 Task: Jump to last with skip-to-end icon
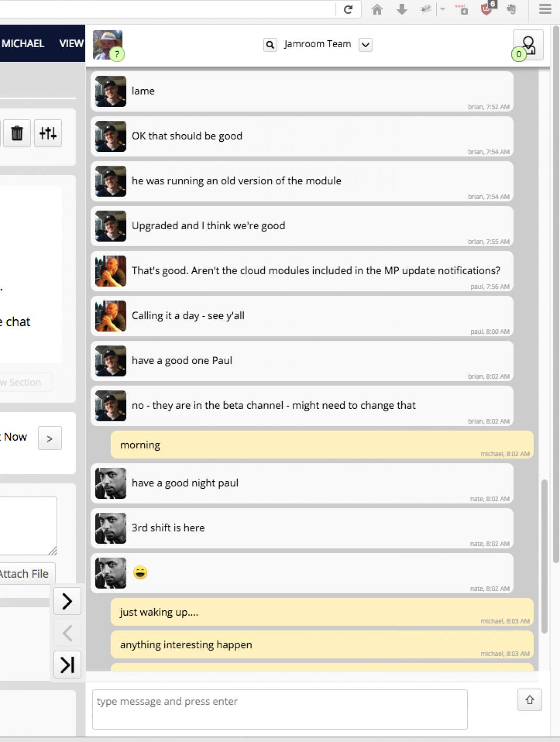[67, 665]
